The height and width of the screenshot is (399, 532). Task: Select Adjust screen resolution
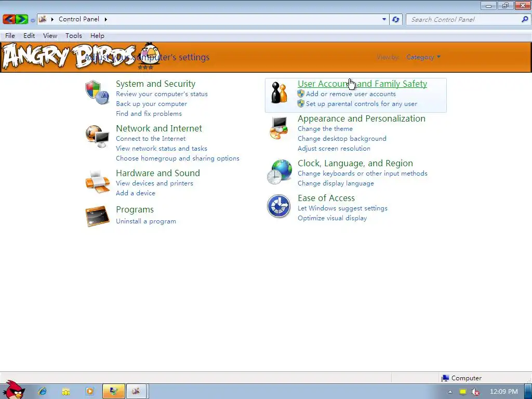334,148
